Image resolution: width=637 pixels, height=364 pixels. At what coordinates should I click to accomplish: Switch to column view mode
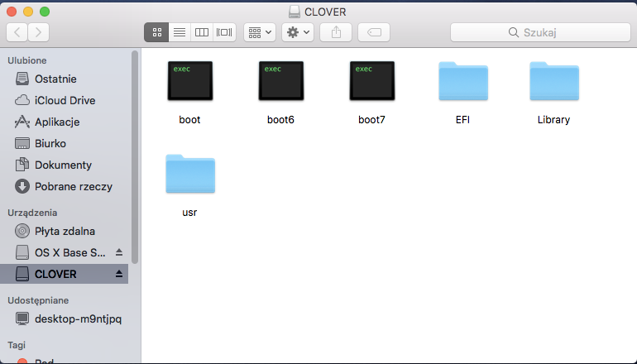pyautogui.click(x=201, y=32)
